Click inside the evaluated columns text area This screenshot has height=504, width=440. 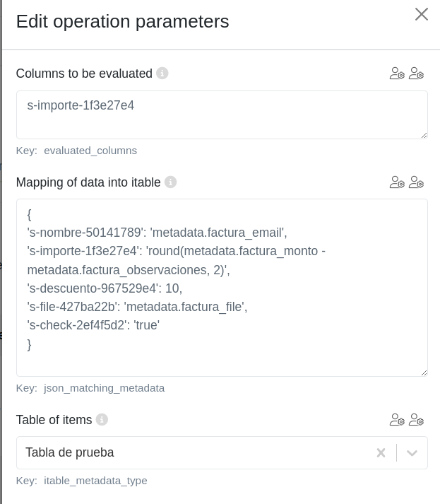coord(222,115)
